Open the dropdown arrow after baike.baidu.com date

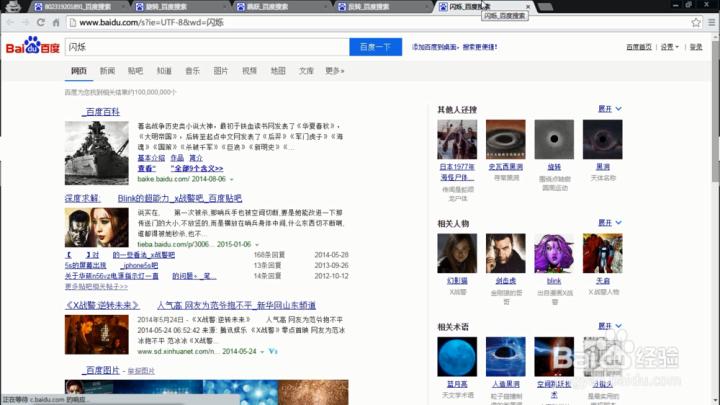231,180
